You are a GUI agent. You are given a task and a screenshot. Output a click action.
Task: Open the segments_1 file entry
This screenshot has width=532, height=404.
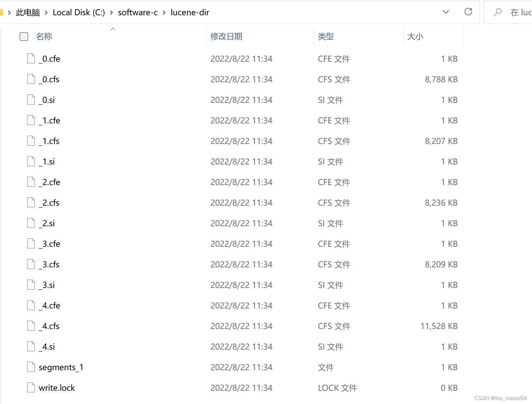(x=61, y=367)
